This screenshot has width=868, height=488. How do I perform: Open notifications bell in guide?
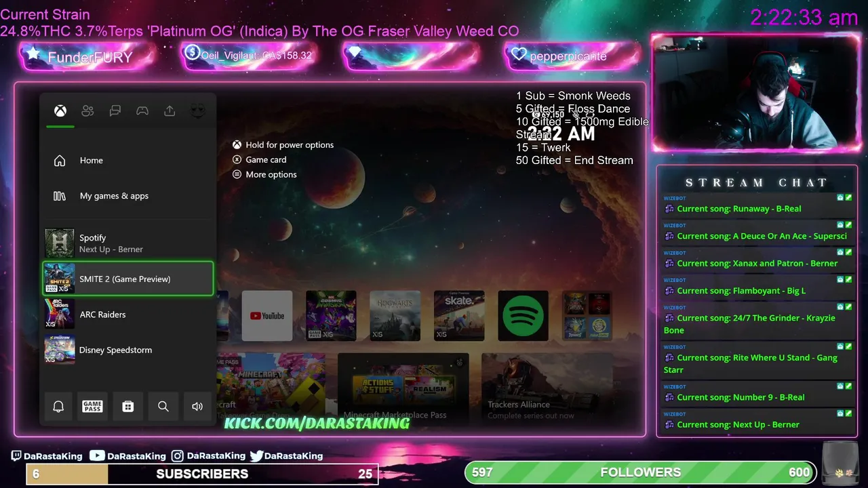[x=58, y=406]
